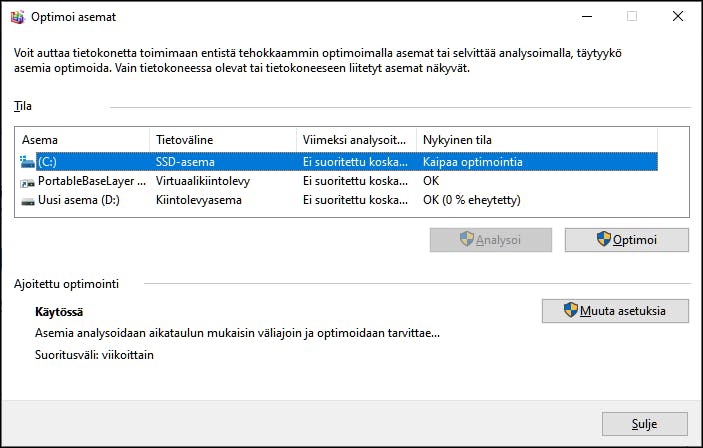Screen dimensions: 703x448
Task: Select the Uusi asema (D:) row
Action: [338, 200]
